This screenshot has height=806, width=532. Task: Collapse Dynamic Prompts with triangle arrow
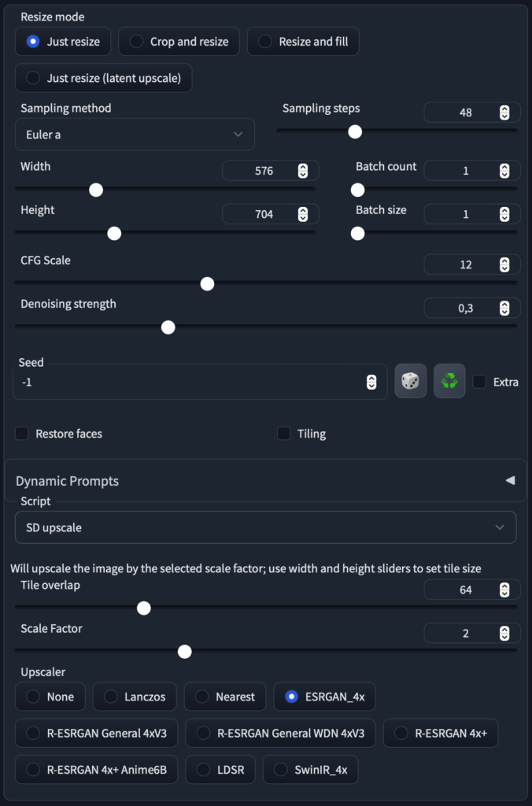pos(510,480)
